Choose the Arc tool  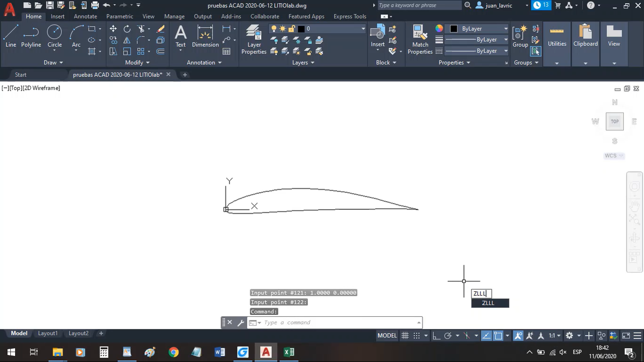point(76,36)
